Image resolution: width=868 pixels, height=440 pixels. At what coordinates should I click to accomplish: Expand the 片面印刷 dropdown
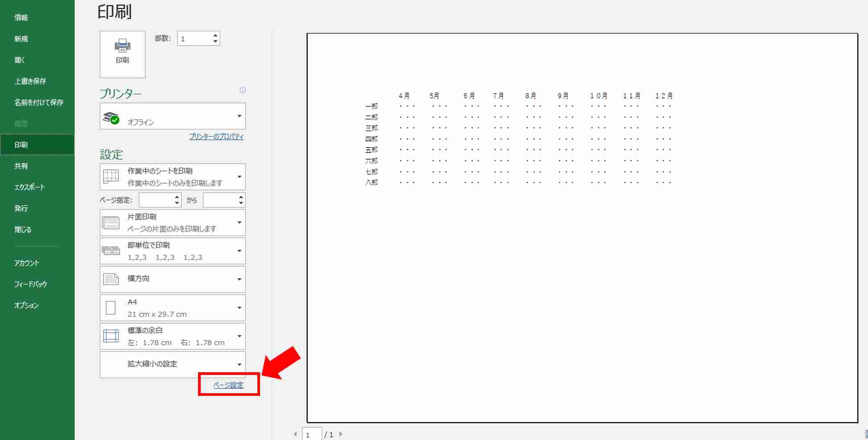click(x=173, y=222)
